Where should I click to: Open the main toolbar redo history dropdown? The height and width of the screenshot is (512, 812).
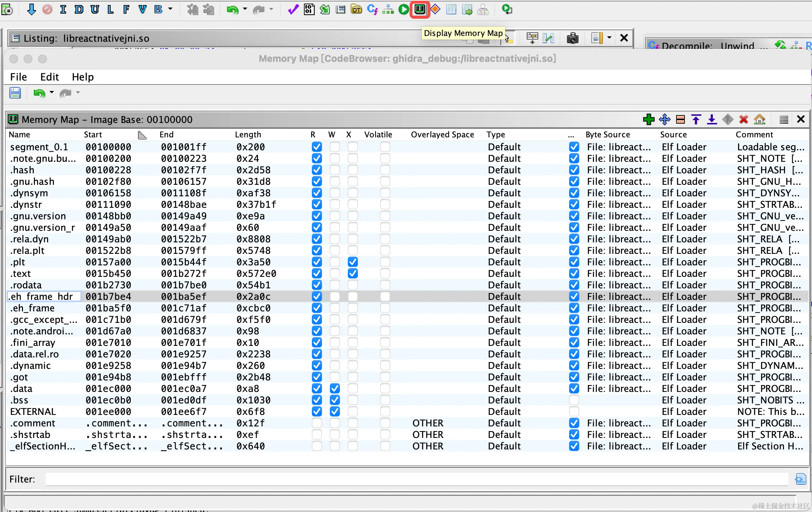(271, 9)
